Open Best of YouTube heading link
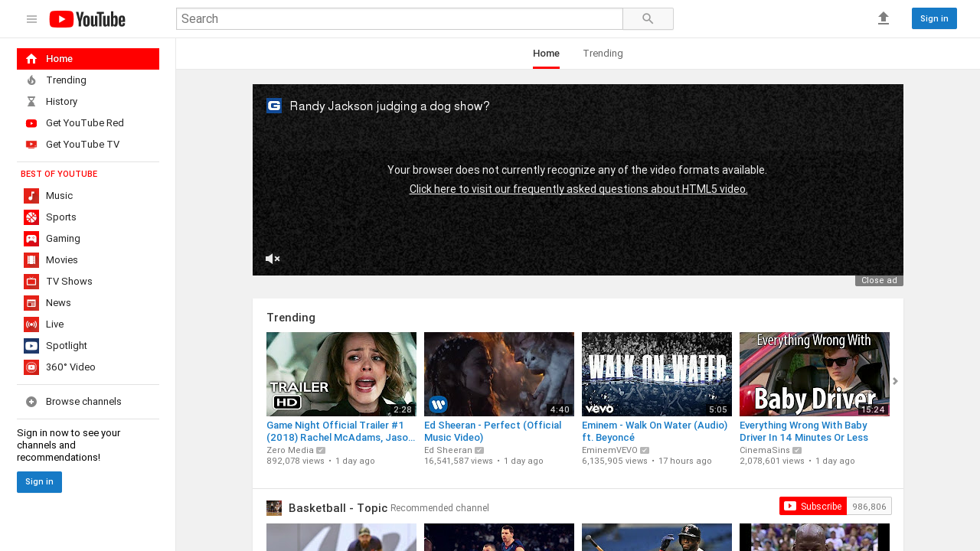 (59, 174)
